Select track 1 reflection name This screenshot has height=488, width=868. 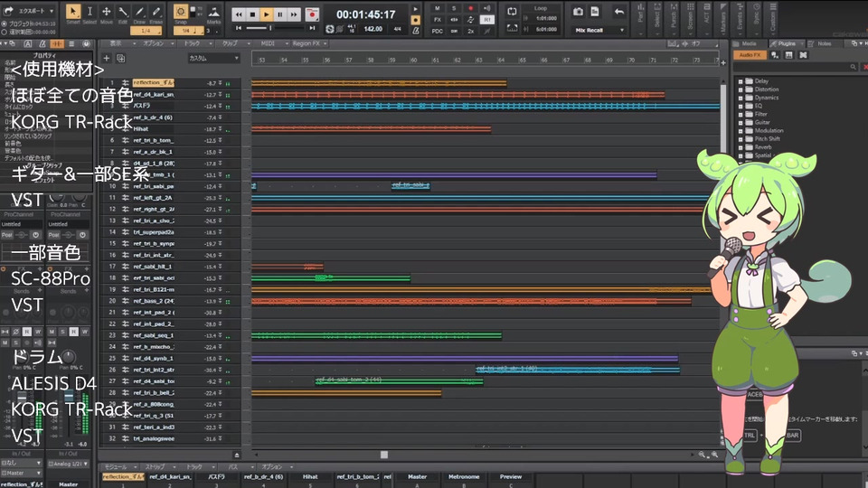click(x=154, y=82)
